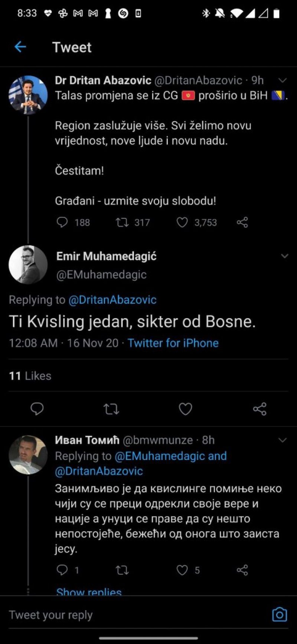Screen dimensions: 297x644
Task: Share Emir Muhamedagić's main tweet
Action: [x=260, y=409]
